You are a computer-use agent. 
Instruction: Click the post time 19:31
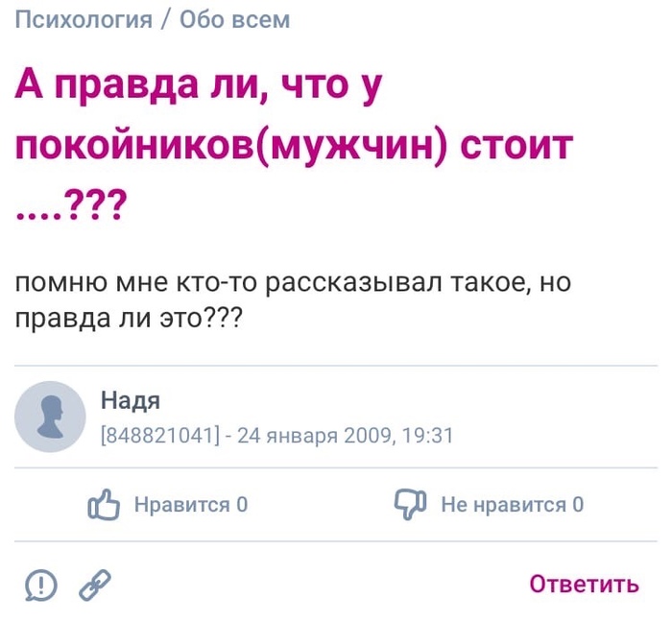[x=428, y=435]
